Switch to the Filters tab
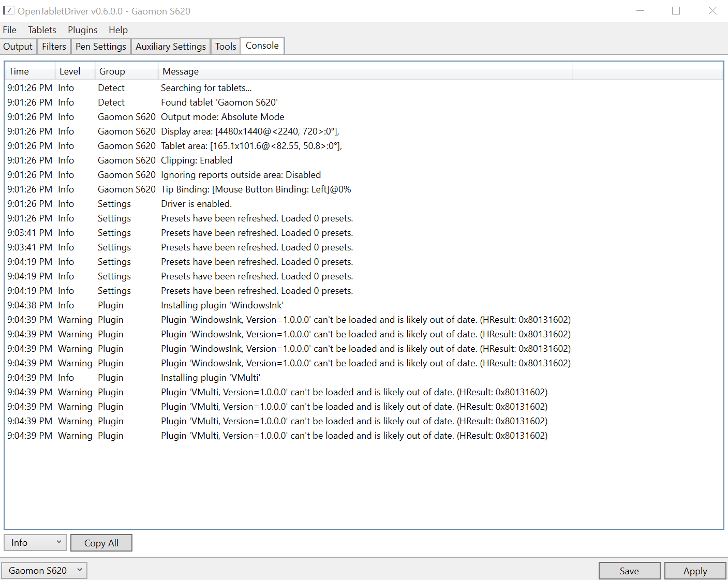The width and height of the screenshot is (728, 580). pos(54,46)
